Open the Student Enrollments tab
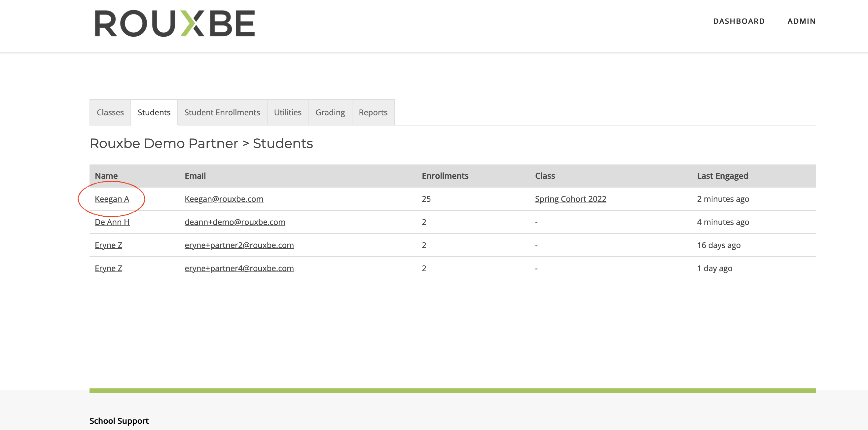868x430 pixels. pos(222,112)
